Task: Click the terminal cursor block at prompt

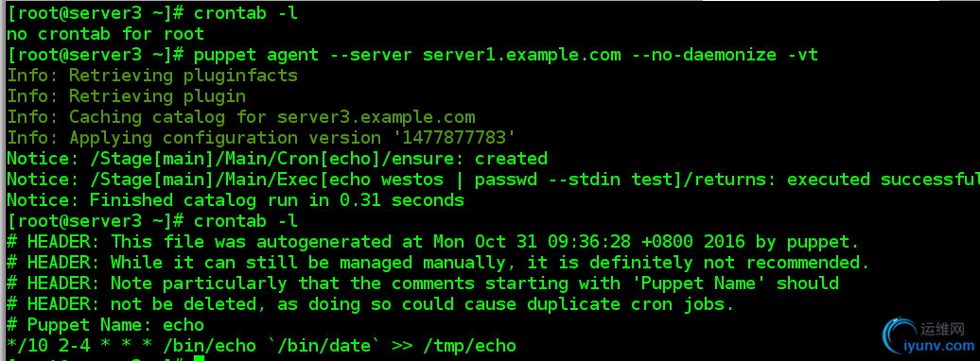Action: [199, 358]
